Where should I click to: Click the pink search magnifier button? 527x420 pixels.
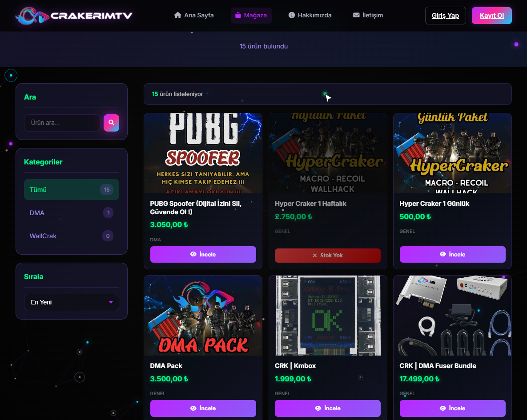(111, 123)
